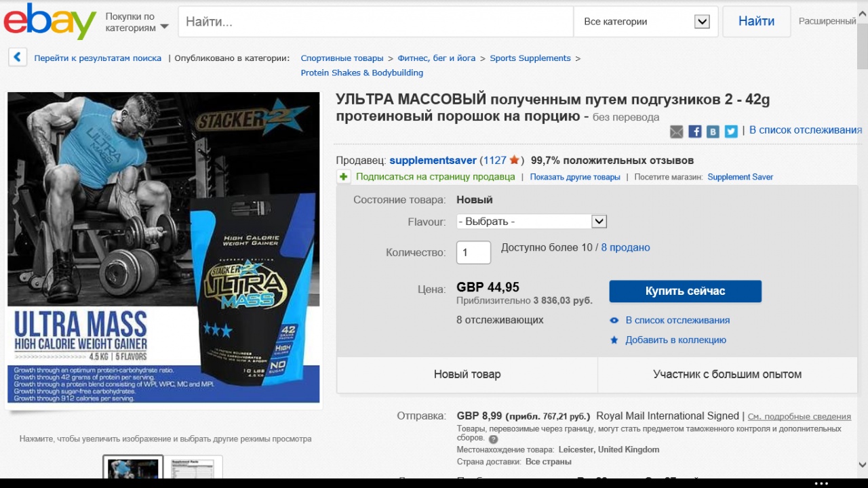868x488 pixels.
Task: Click the quantity input field
Action: (x=473, y=253)
